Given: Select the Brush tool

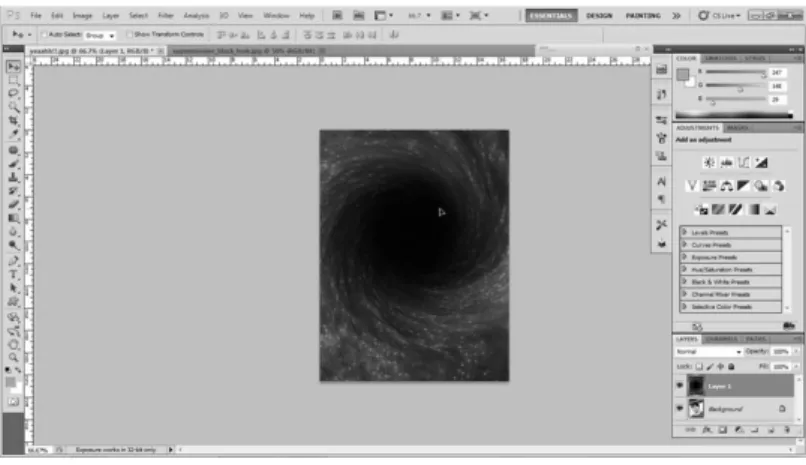Looking at the screenshot, I should tap(13, 163).
